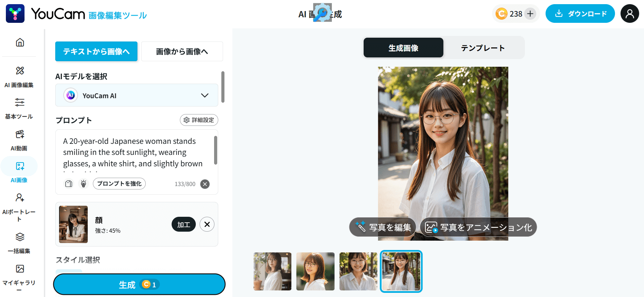Select the third generated thumbnail
The height and width of the screenshot is (297, 644).
click(x=358, y=271)
